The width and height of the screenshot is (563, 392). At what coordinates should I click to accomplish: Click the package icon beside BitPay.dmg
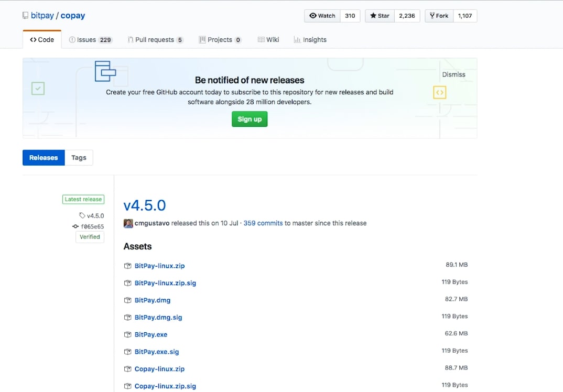[127, 300]
